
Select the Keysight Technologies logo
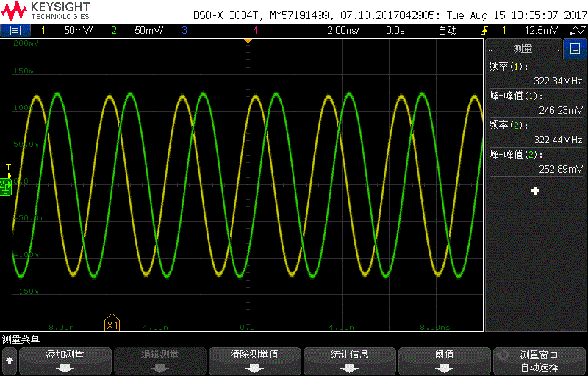pos(46,11)
